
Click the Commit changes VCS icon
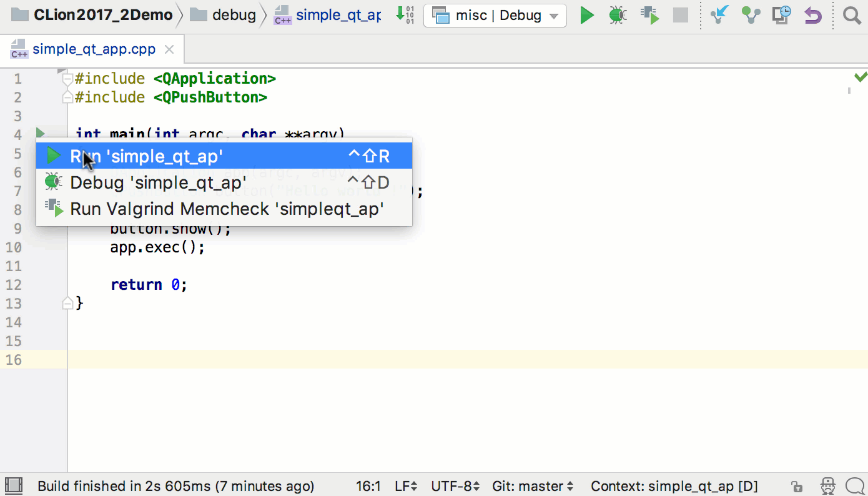click(x=751, y=15)
